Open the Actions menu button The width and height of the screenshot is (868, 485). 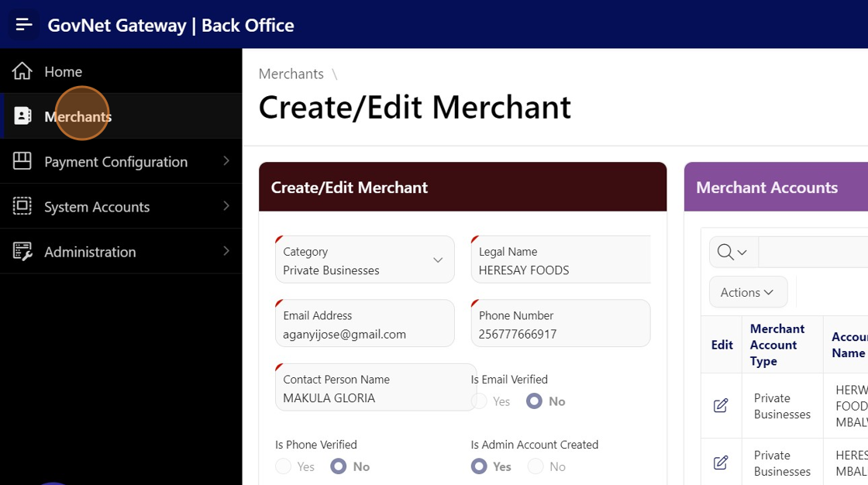(748, 292)
